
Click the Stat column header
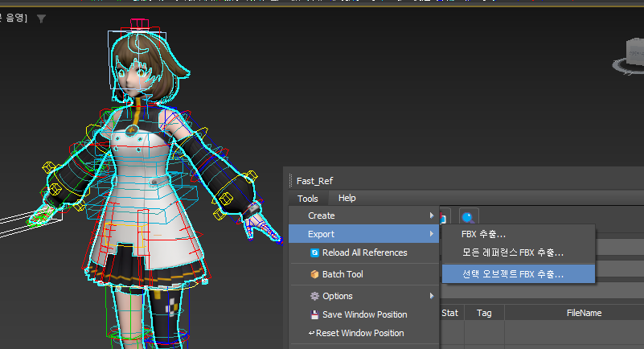(x=450, y=312)
